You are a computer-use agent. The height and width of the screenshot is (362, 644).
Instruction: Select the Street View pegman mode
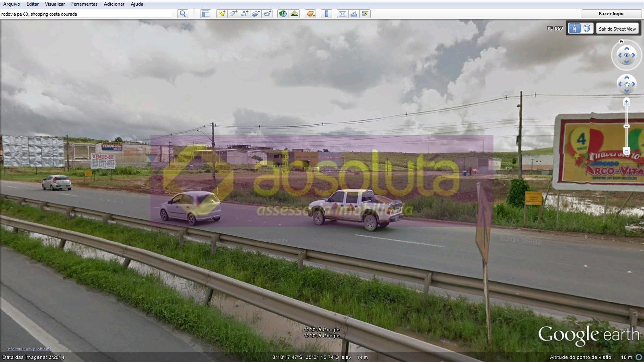(x=574, y=29)
